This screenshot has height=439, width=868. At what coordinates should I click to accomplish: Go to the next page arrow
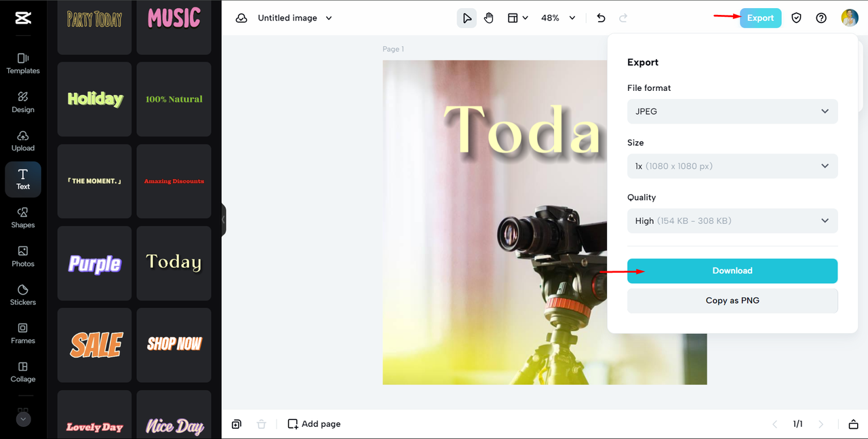[x=821, y=424]
